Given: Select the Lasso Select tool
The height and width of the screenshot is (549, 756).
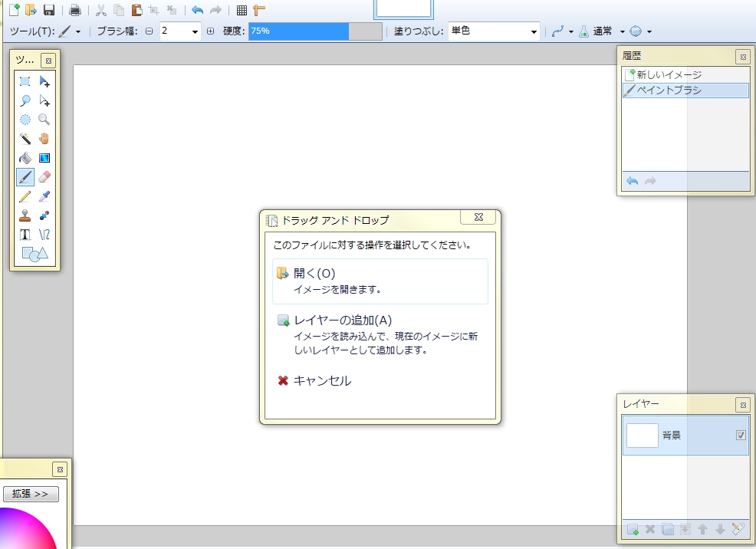Looking at the screenshot, I should pos(25,100).
